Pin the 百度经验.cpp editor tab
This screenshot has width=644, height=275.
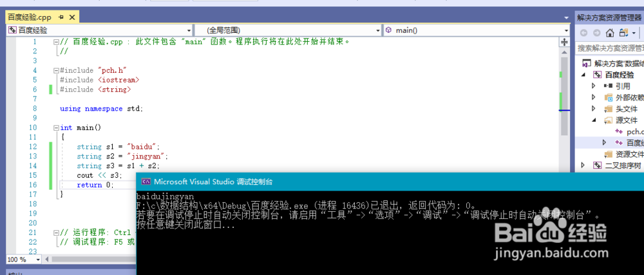click(61, 17)
